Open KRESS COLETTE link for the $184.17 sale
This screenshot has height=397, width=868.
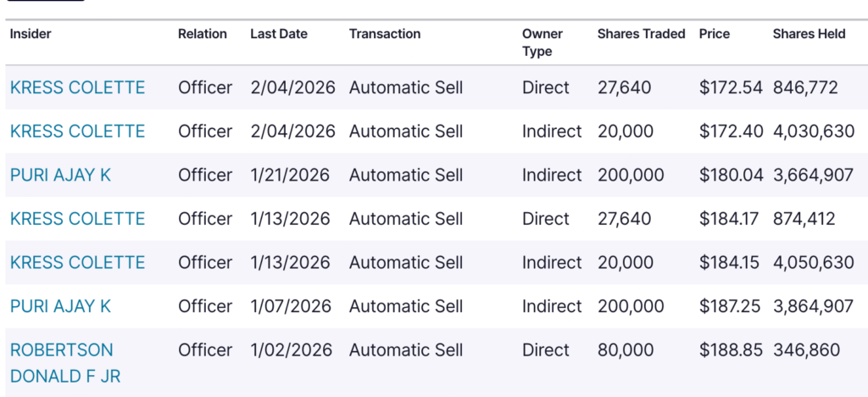[x=77, y=219]
